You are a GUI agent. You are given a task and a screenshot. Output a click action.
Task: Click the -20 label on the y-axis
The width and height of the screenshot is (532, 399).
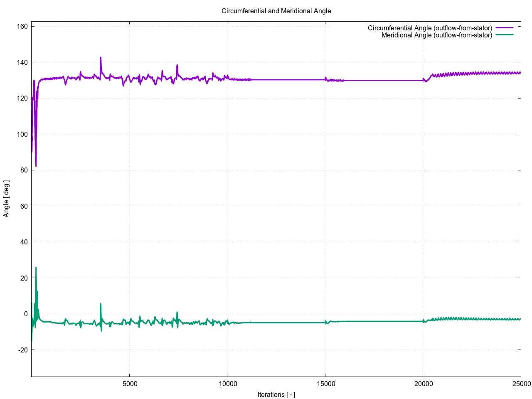pos(22,350)
